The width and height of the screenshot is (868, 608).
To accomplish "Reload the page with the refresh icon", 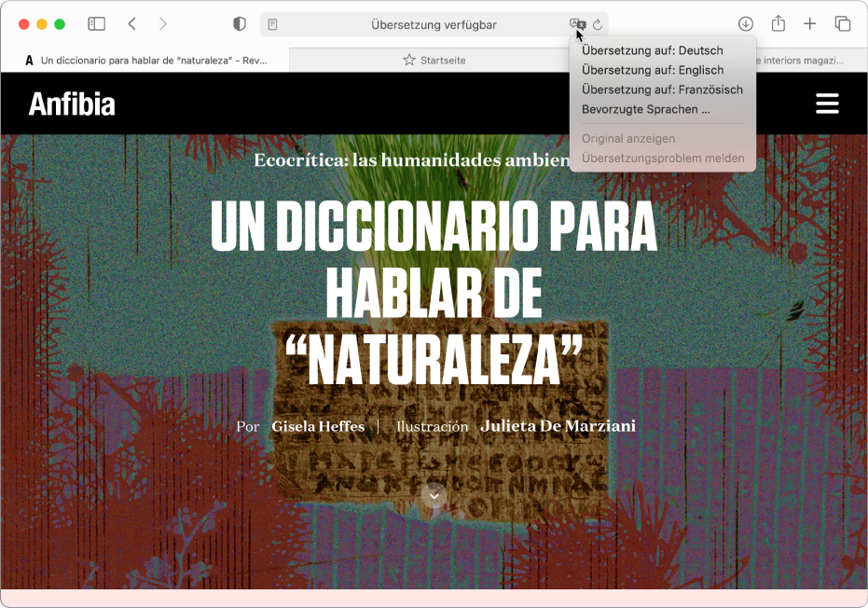I will click(598, 25).
